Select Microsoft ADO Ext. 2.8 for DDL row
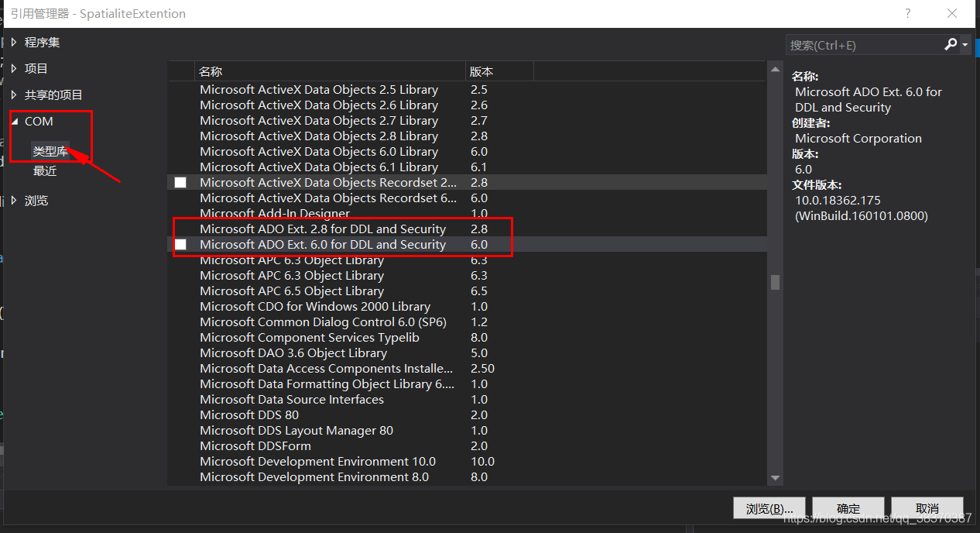 click(468, 229)
